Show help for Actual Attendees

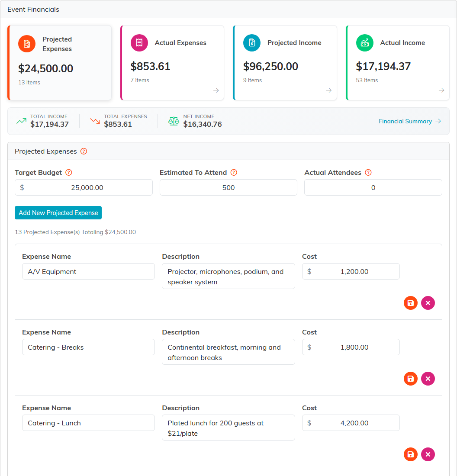pyautogui.click(x=368, y=172)
